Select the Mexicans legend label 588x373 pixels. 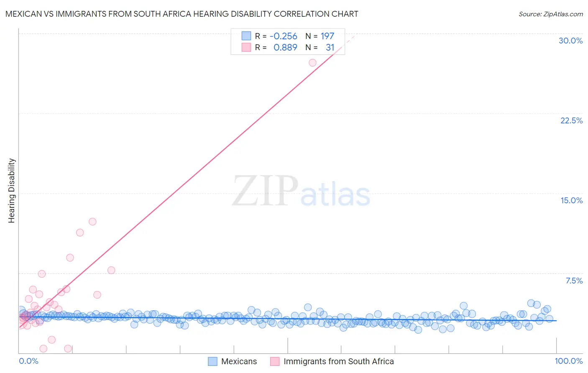[x=239, y=361]
